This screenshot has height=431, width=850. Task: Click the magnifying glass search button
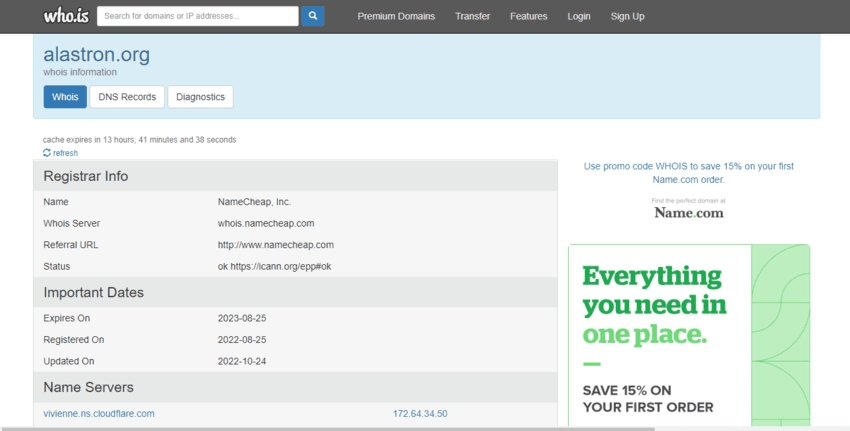[x=313, y=16]
